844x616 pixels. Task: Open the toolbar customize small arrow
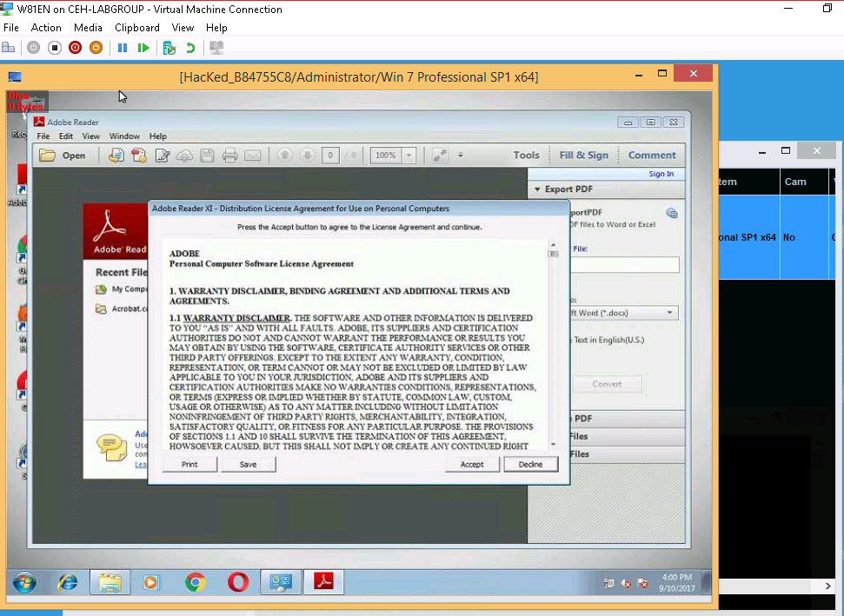(460, 156)
